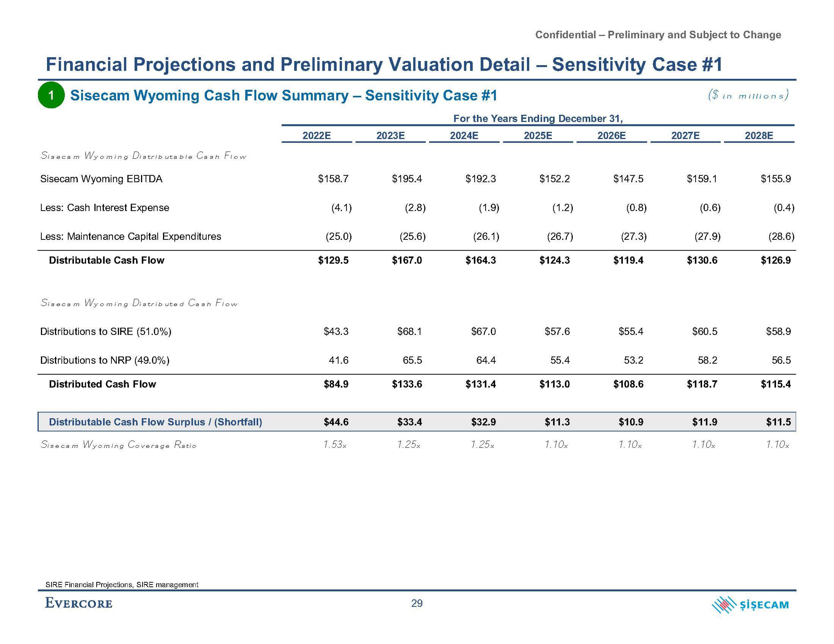Click Distributions to NRP (49.0%) label
The height and width of the screenshot is (644, 834).
tap(105, 360)
